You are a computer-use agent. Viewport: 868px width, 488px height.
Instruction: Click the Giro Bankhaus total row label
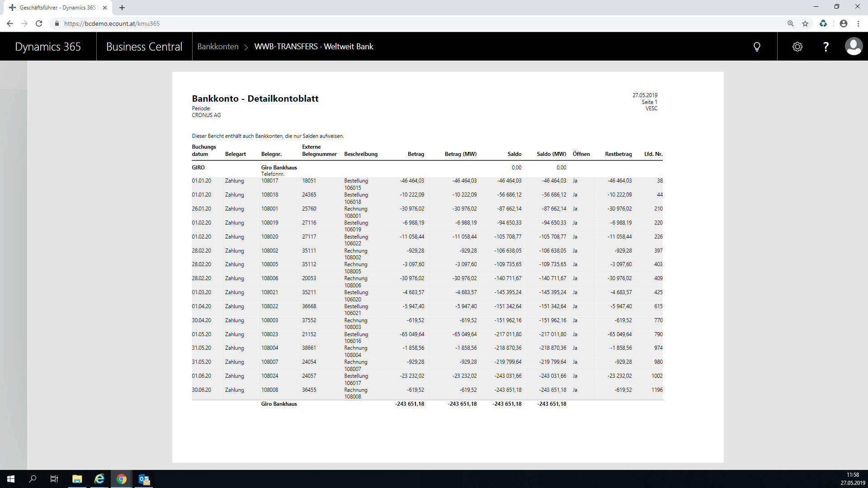click(x=279, y=404)
